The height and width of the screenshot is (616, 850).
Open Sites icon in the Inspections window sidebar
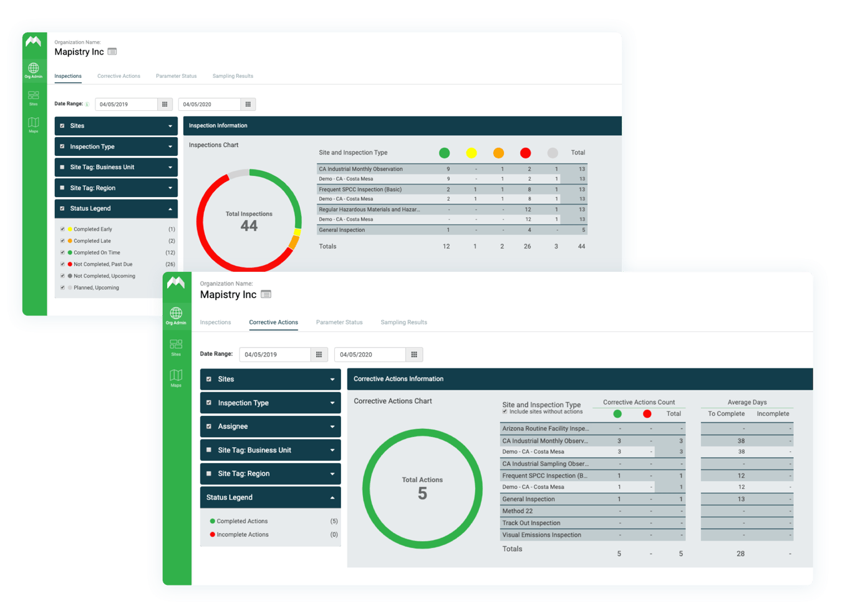34,98
